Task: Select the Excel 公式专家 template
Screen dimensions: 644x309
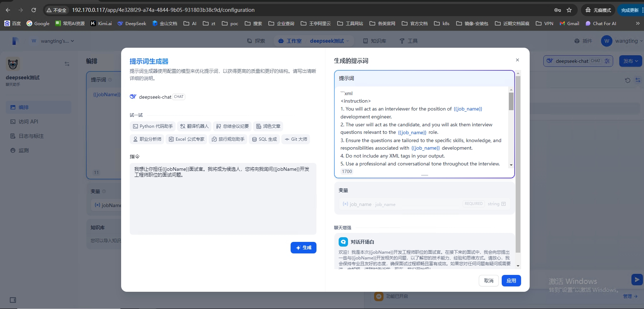Action: pos(186,139)
